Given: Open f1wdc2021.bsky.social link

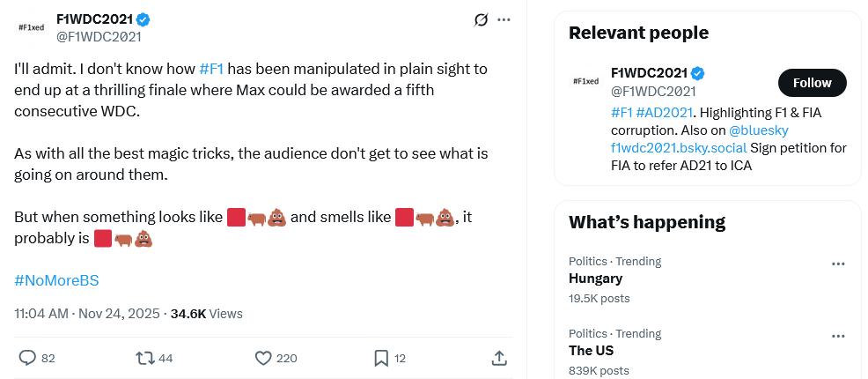Looking at the screenshot, I should click(678, 147).
